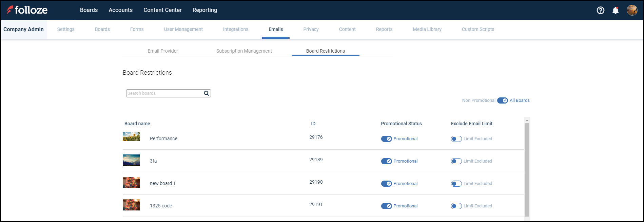This screenshot has width=644, height=222.
Task: Click the board list vertical scrollbar
Action: [x=526, y=170]
